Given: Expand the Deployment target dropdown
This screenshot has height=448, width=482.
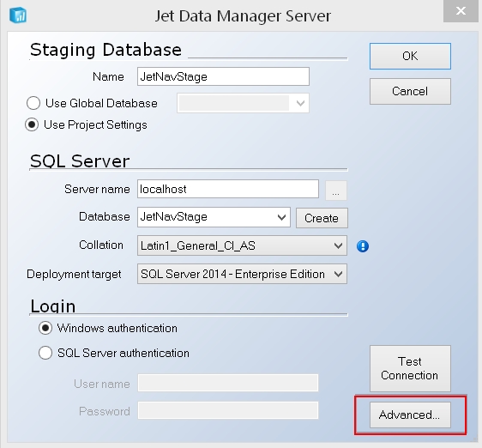Looking at the screenshot, I should (x=242, y=274).
